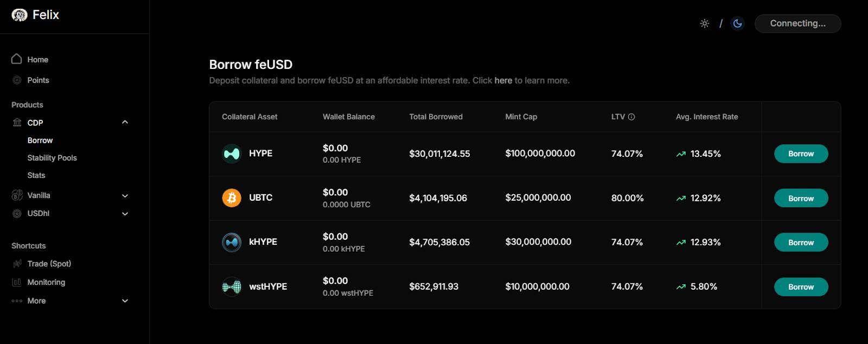Viewport: 868px width, 344px height.
Task: Click the Monitoring chart icon
Action: point(17,282)
